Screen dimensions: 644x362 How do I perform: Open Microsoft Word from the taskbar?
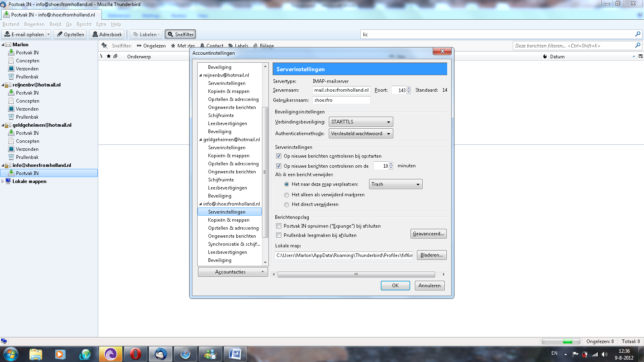coord(235,354)
